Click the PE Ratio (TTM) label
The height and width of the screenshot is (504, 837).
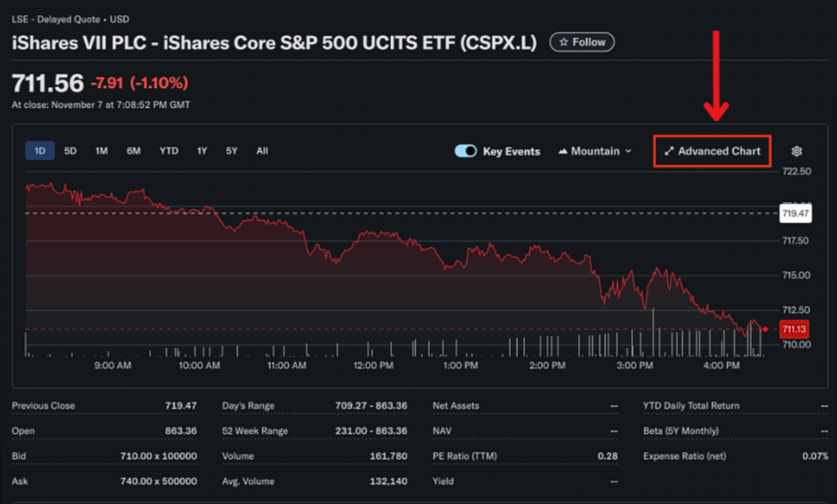(465, 456)
